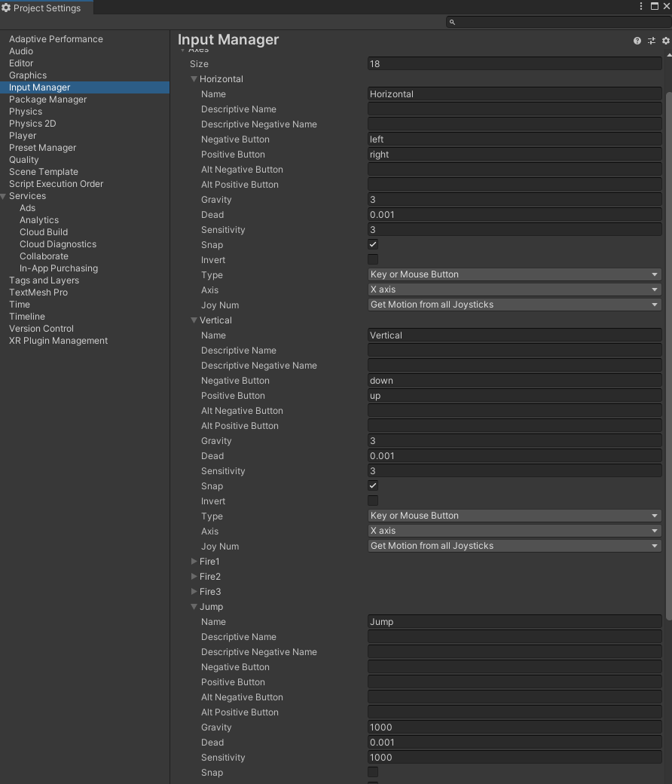Enable the Snap checkbox under the Jump axis
Viewport: 672px width, 784px height.
point(373,773)
